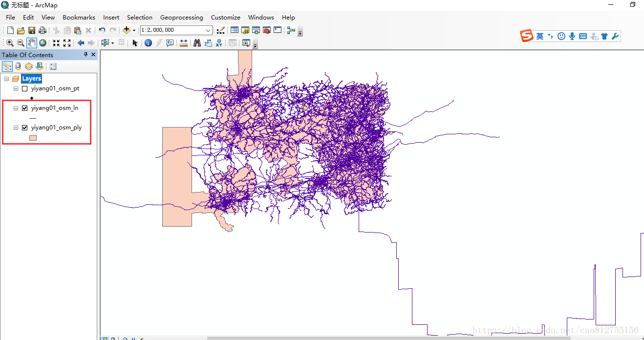Collapse the yiyang01_osm_pt legend

pyautogui.click(x=16, y=89)
